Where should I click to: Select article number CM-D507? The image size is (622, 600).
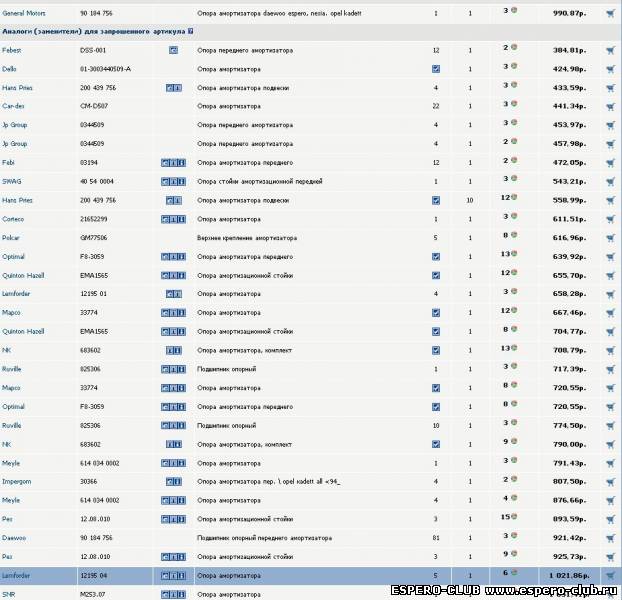coord(94,106)
